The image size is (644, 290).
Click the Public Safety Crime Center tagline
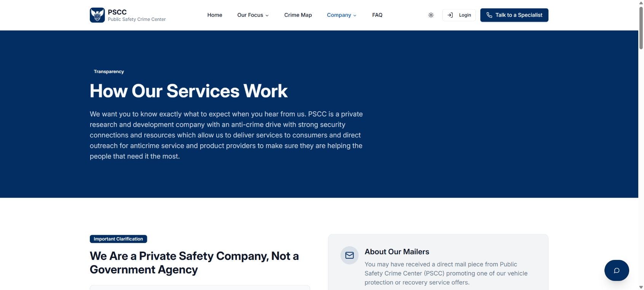tap(137, 19)
